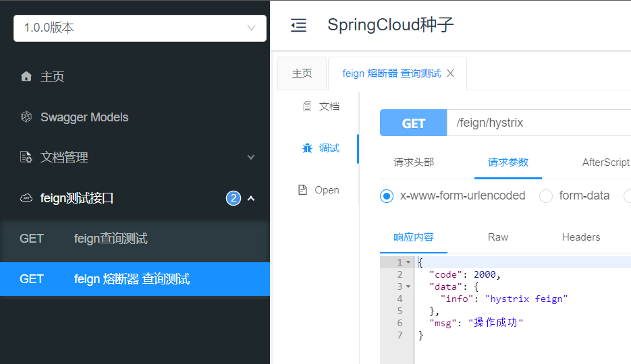Click the "code": 2000 line
This screenshot has height=364, width=631.
[x=465, y=274]
